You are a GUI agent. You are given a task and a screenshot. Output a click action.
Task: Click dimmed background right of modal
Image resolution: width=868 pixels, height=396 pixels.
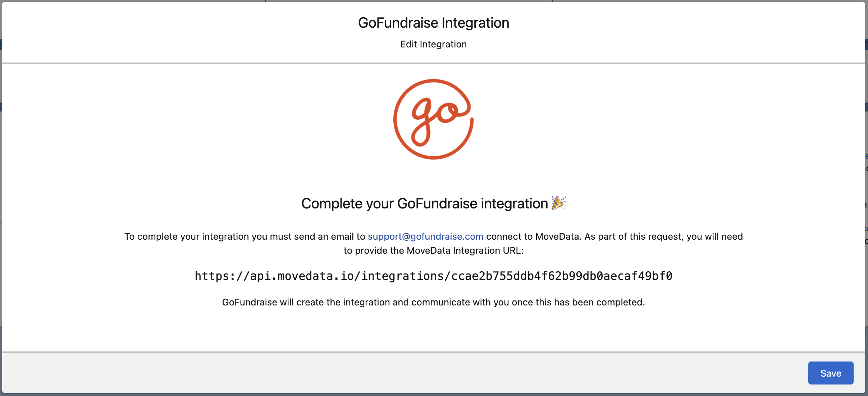click(867, 287)
